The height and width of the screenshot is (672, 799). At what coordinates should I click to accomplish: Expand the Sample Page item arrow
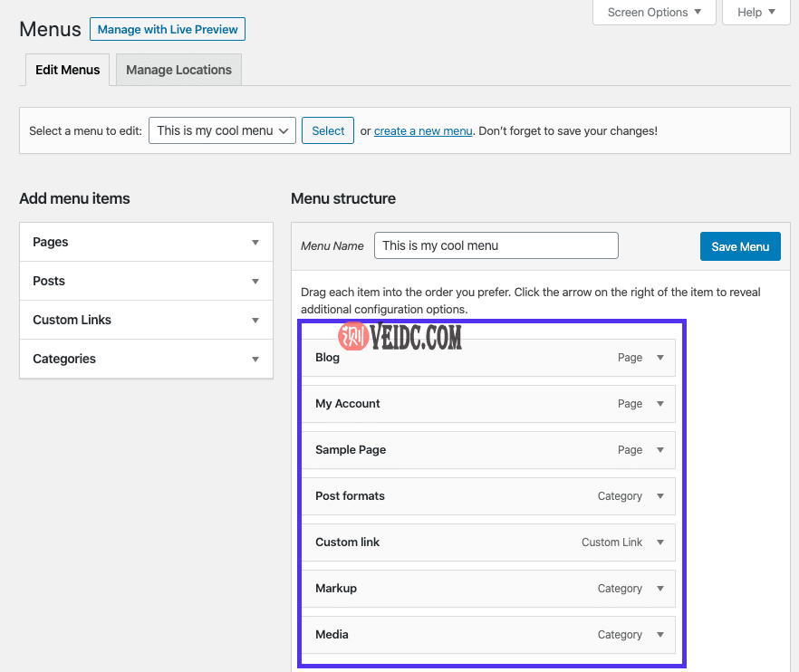point(660,450)
